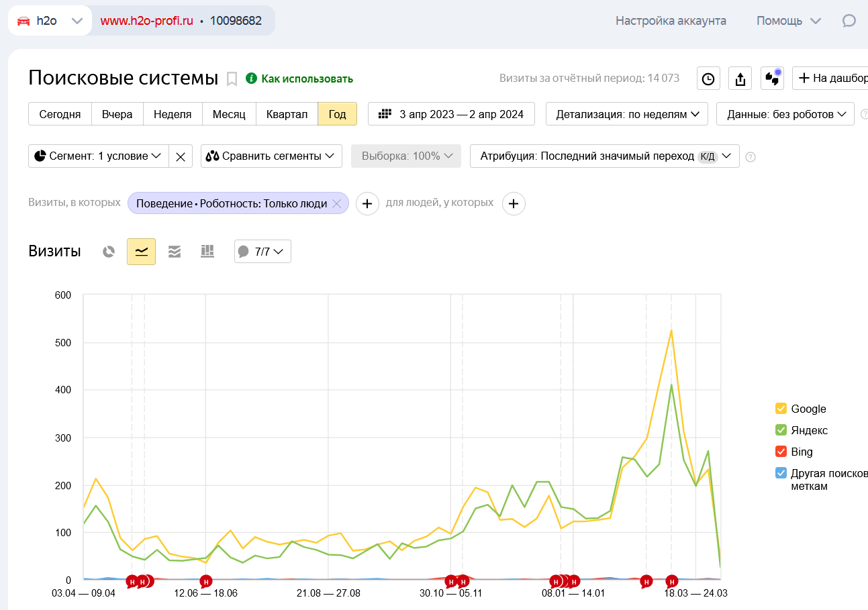Switch chart to column bar view
This screenshot has height=610, width=868.
tap(207, 252)
